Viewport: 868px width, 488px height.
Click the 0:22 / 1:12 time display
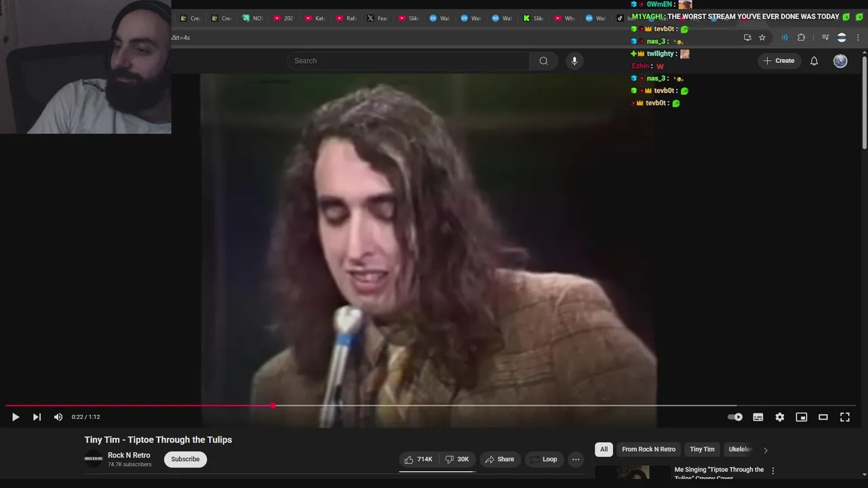85,417
